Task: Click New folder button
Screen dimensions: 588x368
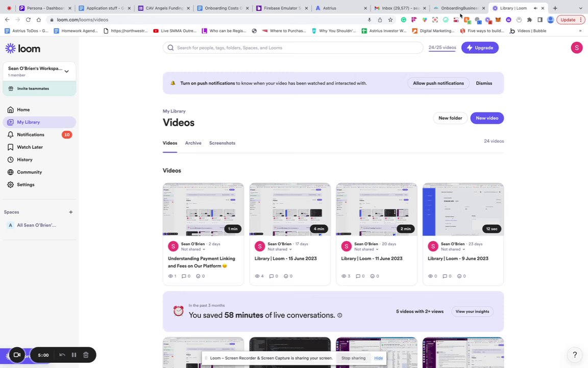Action: tap(450, 118)
